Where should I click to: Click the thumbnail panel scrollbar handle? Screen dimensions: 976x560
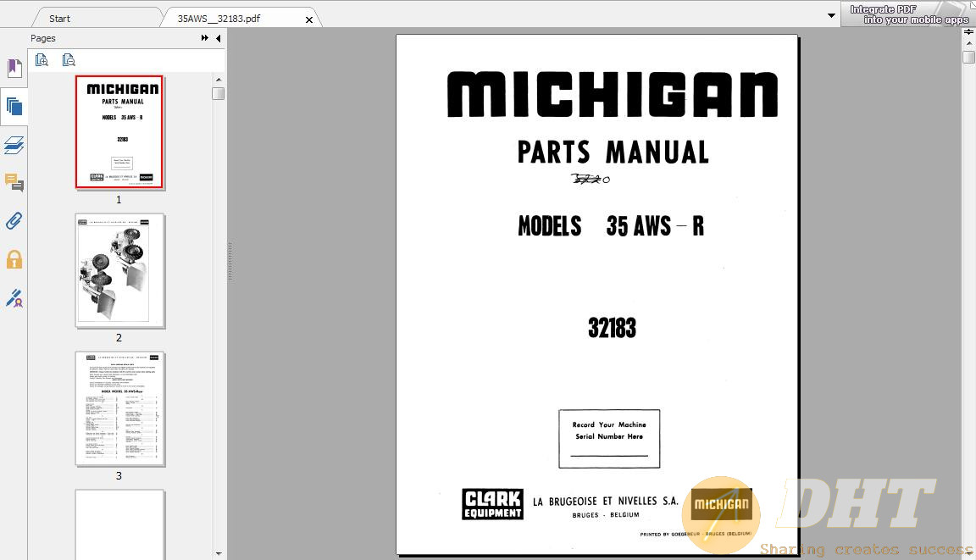(x=218, y=93)
